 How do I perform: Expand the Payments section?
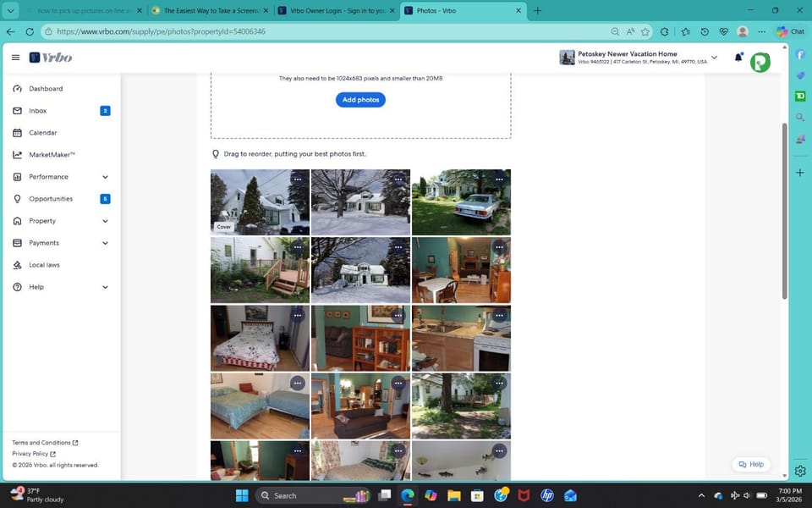105,243
